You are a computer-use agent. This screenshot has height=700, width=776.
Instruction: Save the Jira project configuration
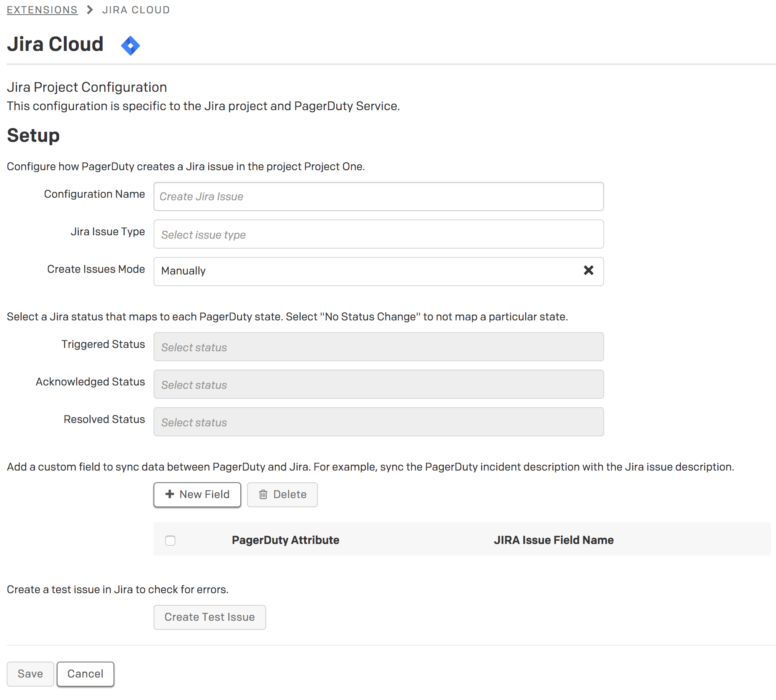coord(30,674)
